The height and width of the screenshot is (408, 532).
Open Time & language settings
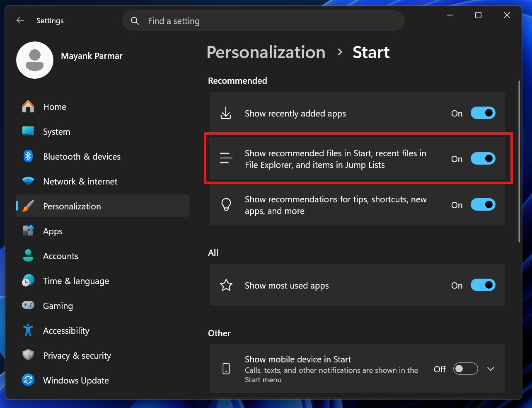click(102, 281)
